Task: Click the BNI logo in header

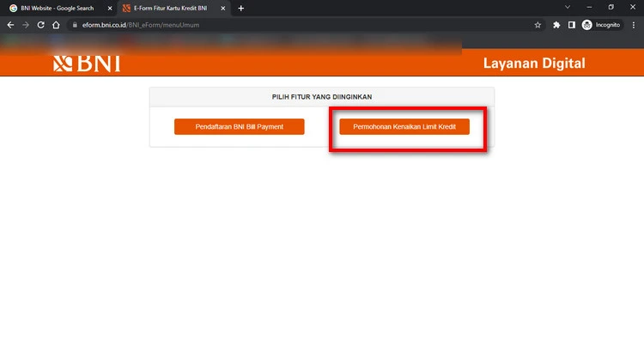Action: click(87, 64)
